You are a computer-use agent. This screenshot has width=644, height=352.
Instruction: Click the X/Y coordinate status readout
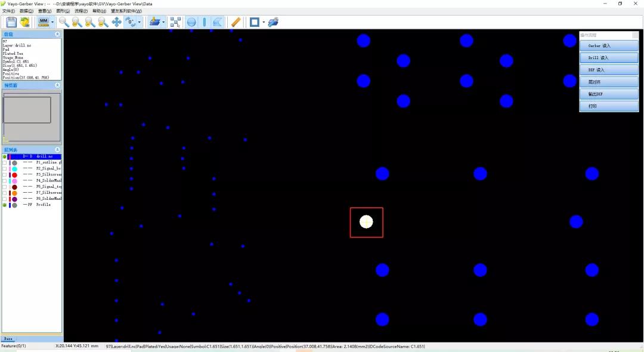coord(77,346)
